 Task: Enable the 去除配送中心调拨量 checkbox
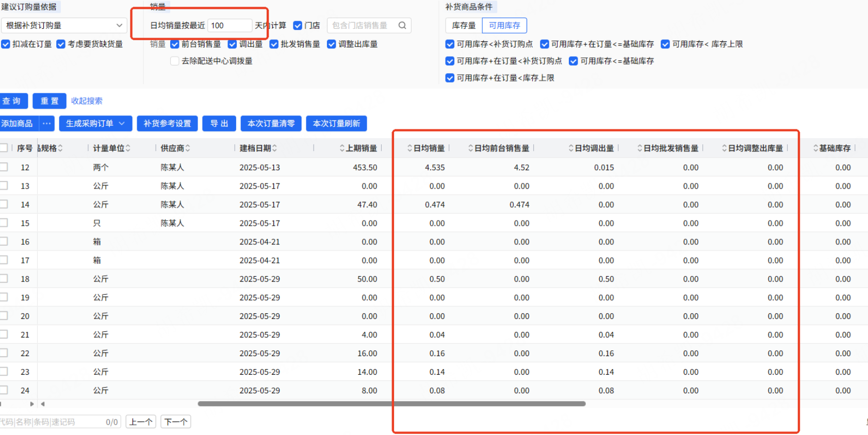[x=175, y=61]
